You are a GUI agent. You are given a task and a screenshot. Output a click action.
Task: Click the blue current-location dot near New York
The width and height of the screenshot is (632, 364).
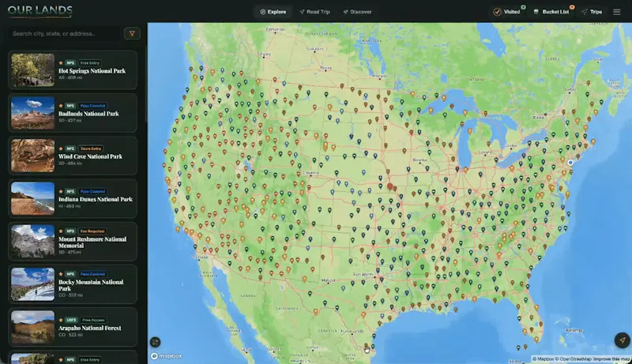coord(570,163)
